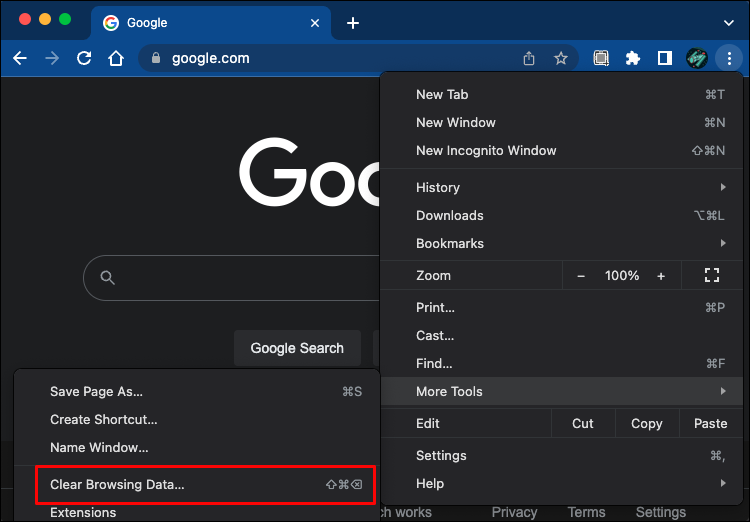
Task: Open the tab search dropdown chevron
Action: pos(728,22)
